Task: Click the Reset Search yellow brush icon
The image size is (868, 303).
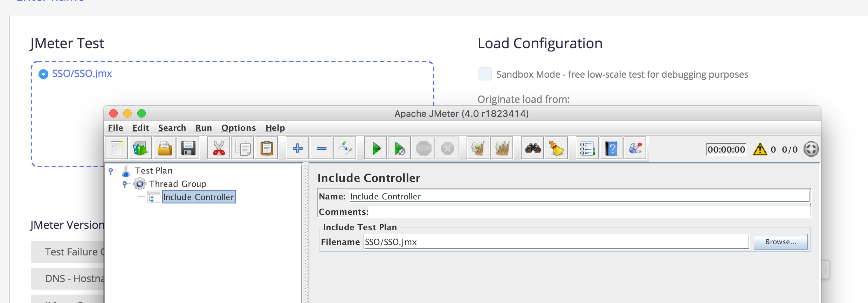Action: click(557, 148)
